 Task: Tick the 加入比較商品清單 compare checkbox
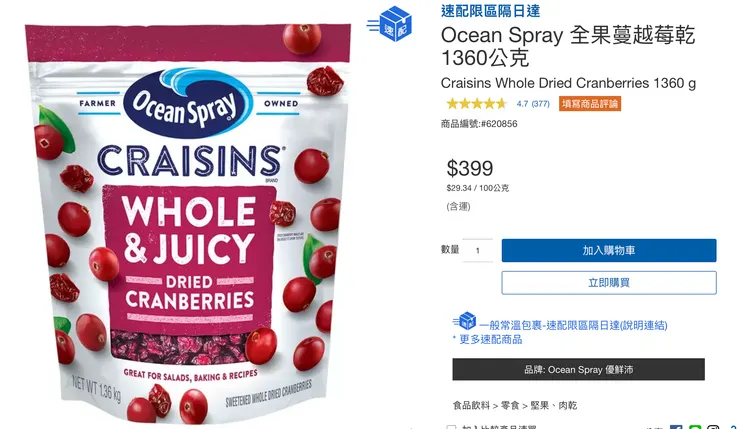click(451, 427)
